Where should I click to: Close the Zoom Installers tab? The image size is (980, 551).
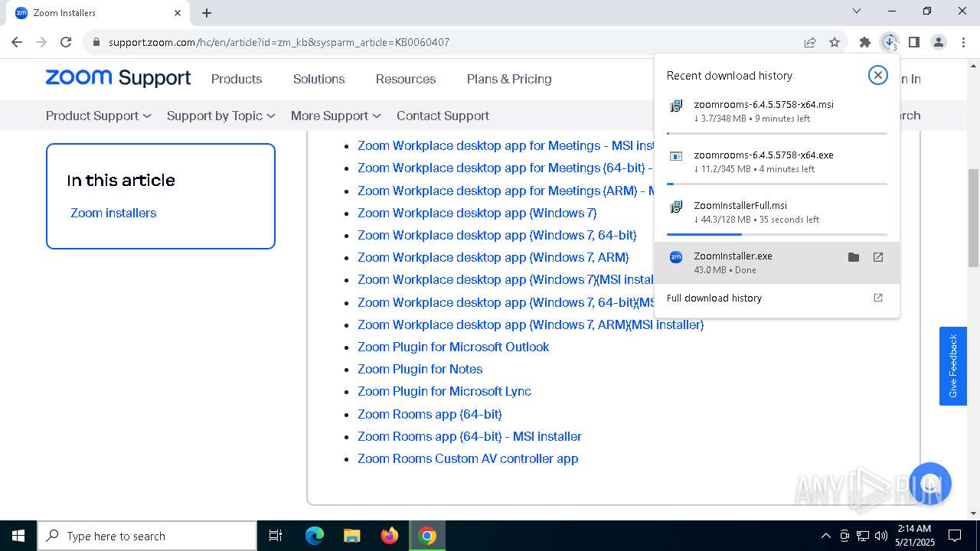pos(178,12)
